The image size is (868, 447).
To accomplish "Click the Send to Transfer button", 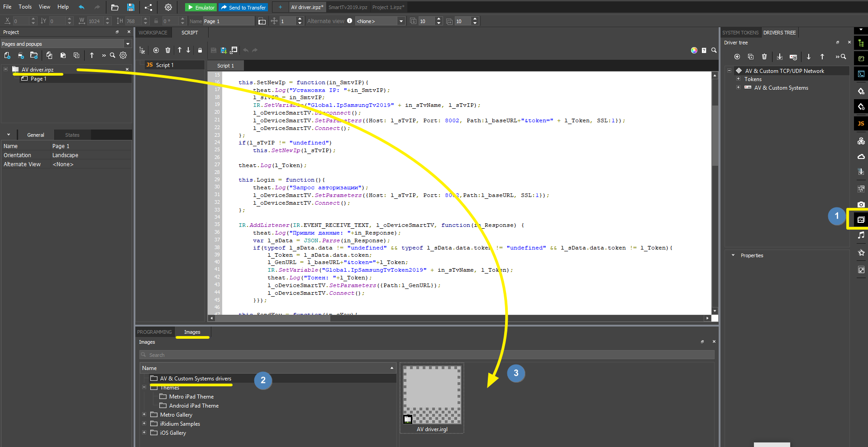I will coord(243,7).
